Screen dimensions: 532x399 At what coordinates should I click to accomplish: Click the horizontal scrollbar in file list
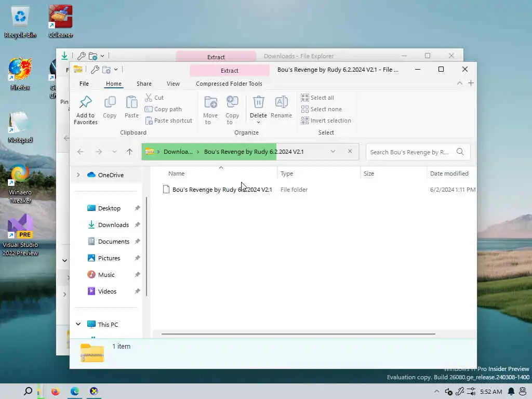pos(298,334)
